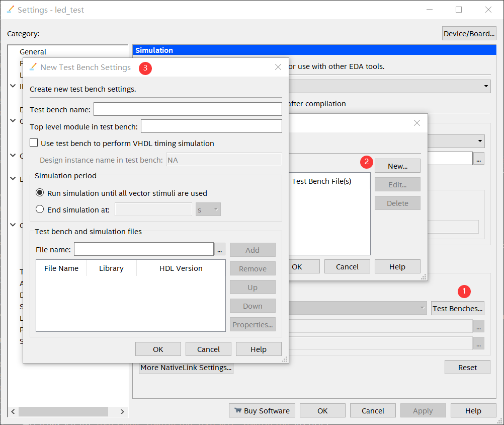Click the browse button beside File name field
This screenshot has height=425, width=504.
[x=220, y=249]
